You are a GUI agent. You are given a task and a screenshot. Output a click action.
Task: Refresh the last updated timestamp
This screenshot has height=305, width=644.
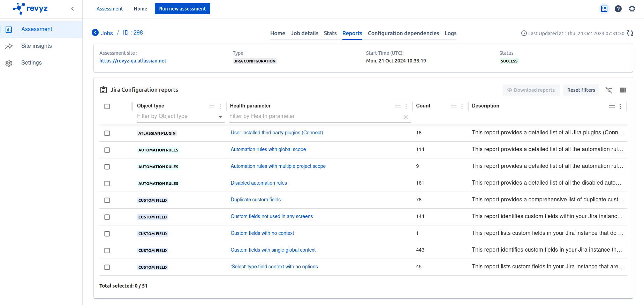click(630, 33)
